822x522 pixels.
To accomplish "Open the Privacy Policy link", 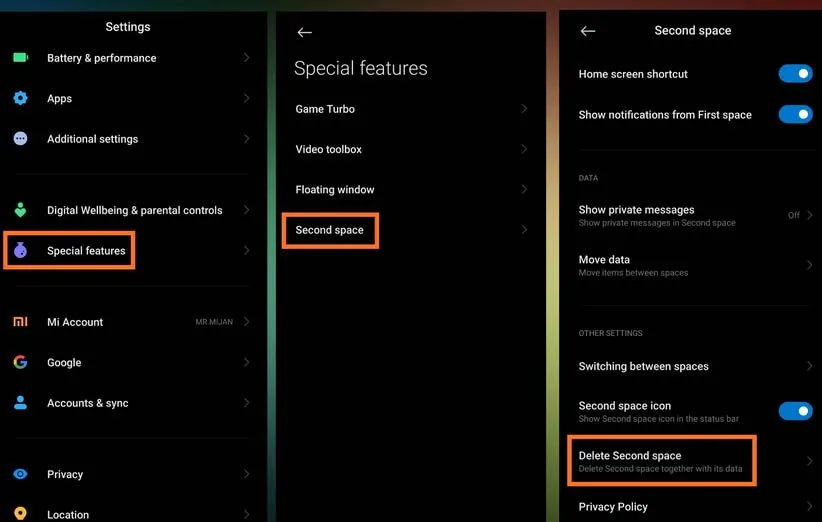I will [x=613, y=507].
